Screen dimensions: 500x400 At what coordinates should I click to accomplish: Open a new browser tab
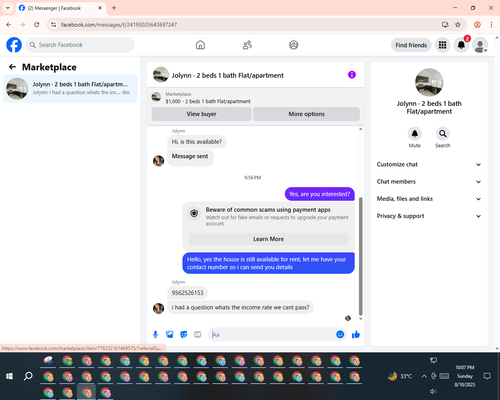pyautogui.click(x=114, y=8)
